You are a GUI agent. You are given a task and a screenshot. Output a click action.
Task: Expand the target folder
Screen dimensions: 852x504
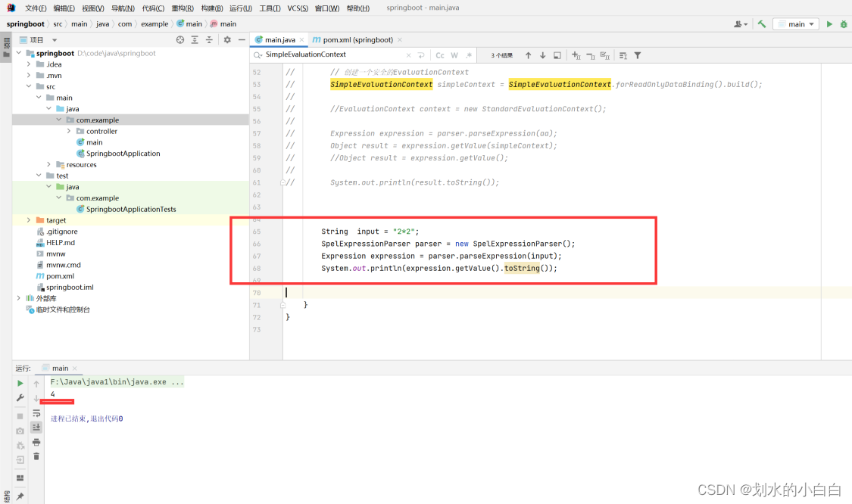[29, 220]
